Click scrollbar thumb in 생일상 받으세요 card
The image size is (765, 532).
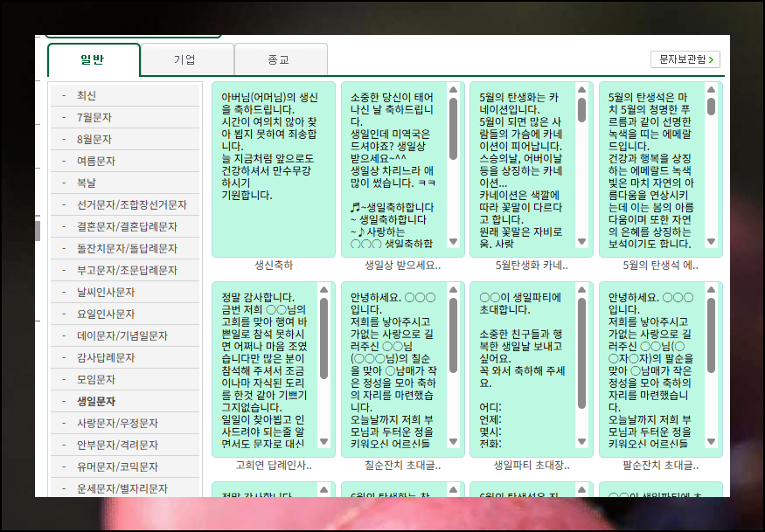pyautogui.click(x=453, y=128)
